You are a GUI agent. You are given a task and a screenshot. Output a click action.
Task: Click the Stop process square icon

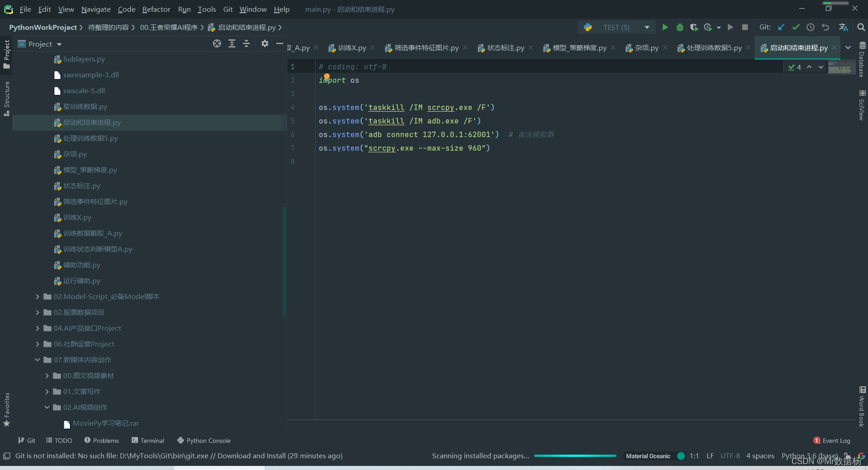(745, 27)
